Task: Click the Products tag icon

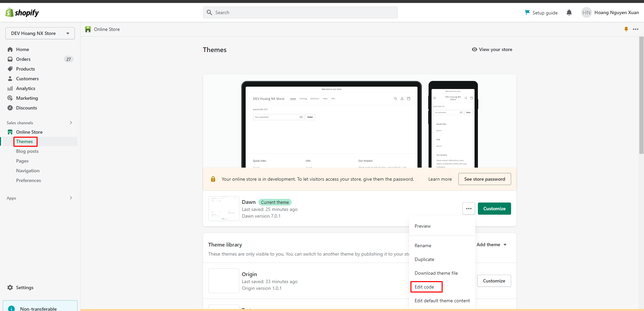Action: point(10,69)
